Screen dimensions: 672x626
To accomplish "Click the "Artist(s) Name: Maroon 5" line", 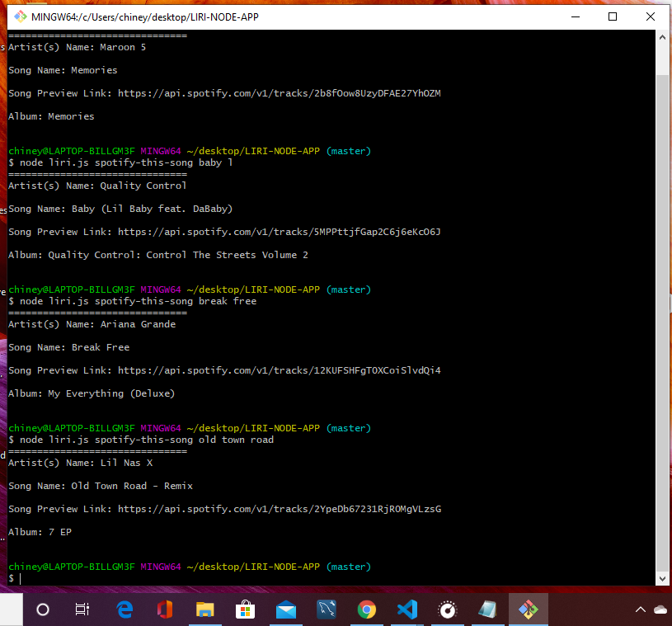I will click(78, 47).
